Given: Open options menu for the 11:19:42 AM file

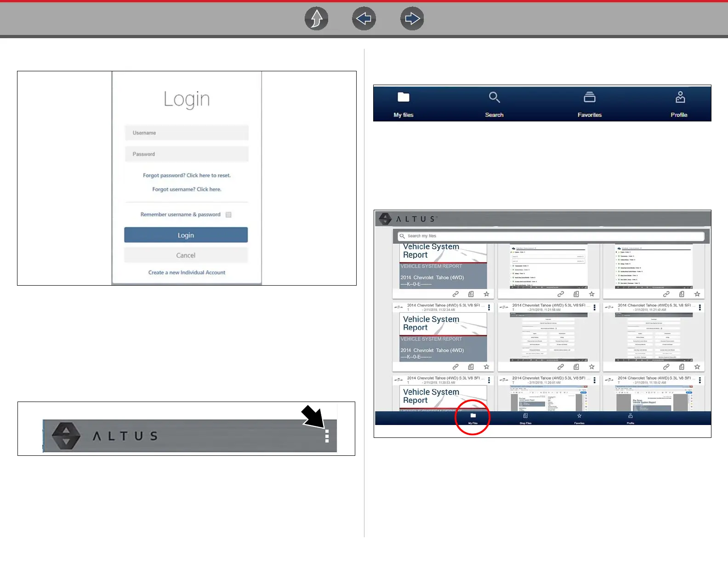Looking at the screenshot, I should tap(700, 380).
